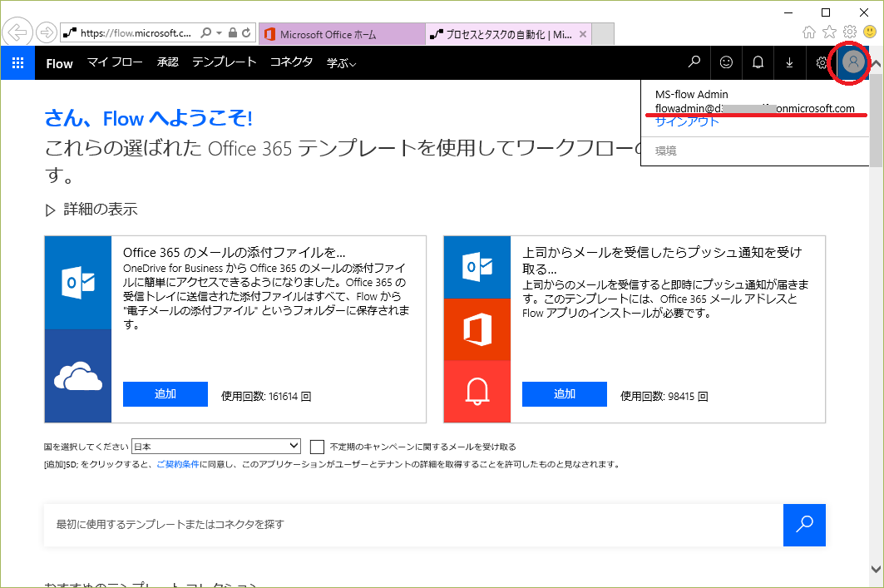Open browser tools gear icon
884x588 pixels.
(x=850, y=32)
